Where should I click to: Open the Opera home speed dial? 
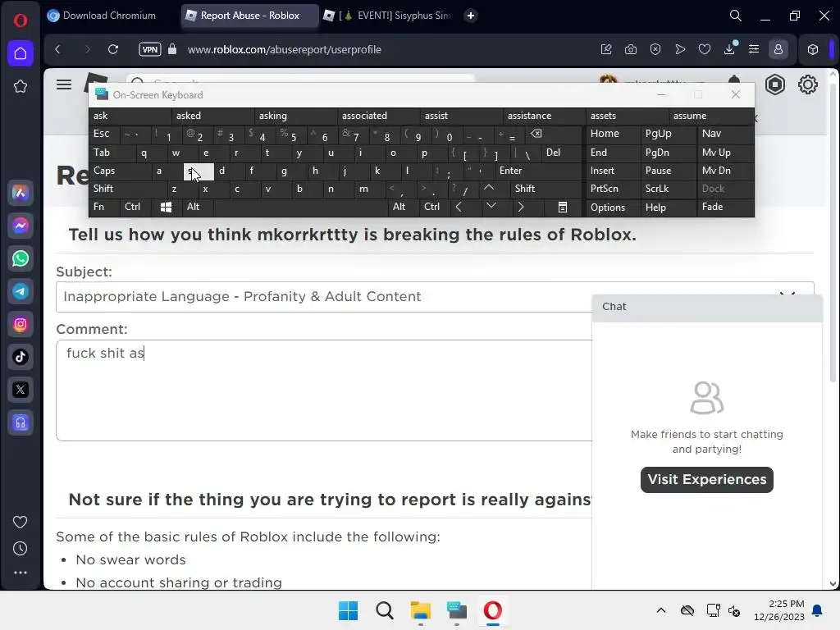(21, 53)
